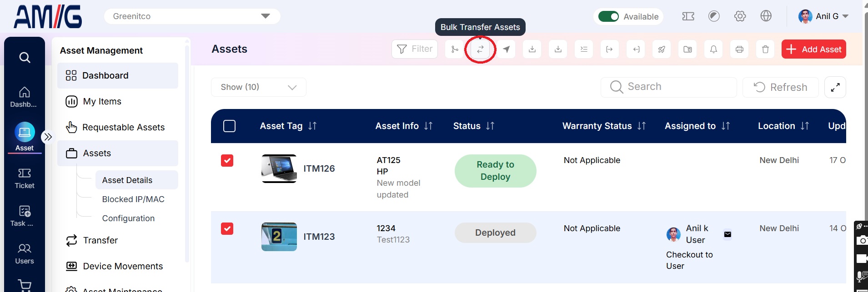
Task: Click the paper-plane send icon in toolbar
Action: (506, 49)
